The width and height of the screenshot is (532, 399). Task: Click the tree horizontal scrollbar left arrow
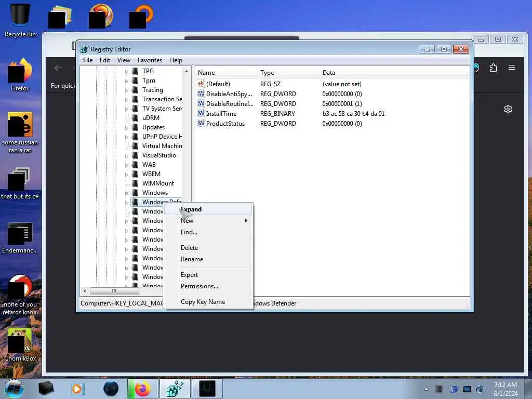(85, 291)
